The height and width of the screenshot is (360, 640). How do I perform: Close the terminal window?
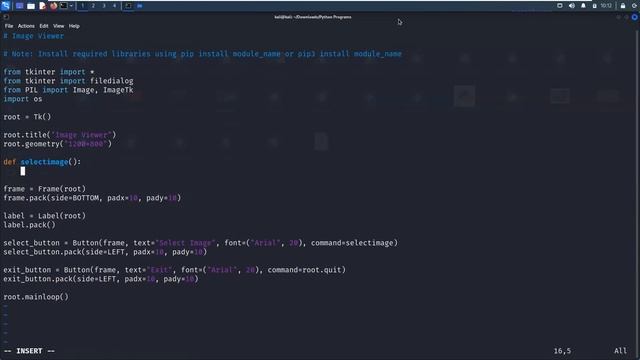[x=634, y=17]
